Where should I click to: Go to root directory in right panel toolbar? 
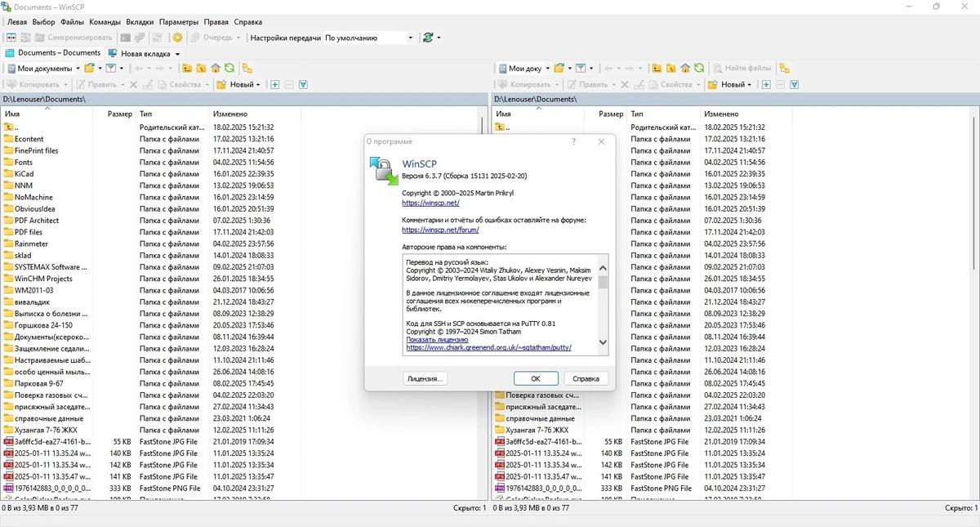[670, 69]
